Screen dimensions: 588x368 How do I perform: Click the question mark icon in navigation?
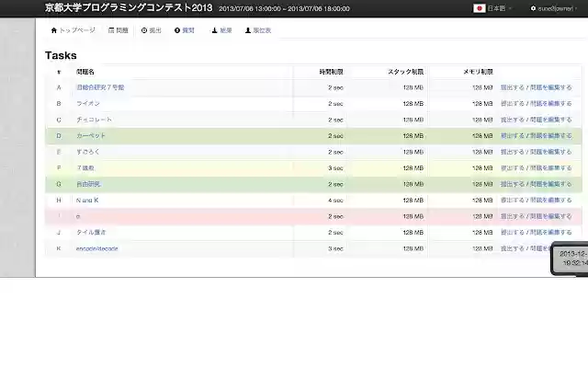[x=177, y=30]
